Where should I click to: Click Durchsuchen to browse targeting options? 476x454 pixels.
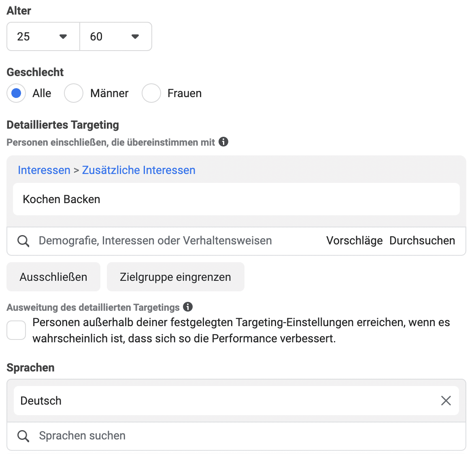point(422,241)
